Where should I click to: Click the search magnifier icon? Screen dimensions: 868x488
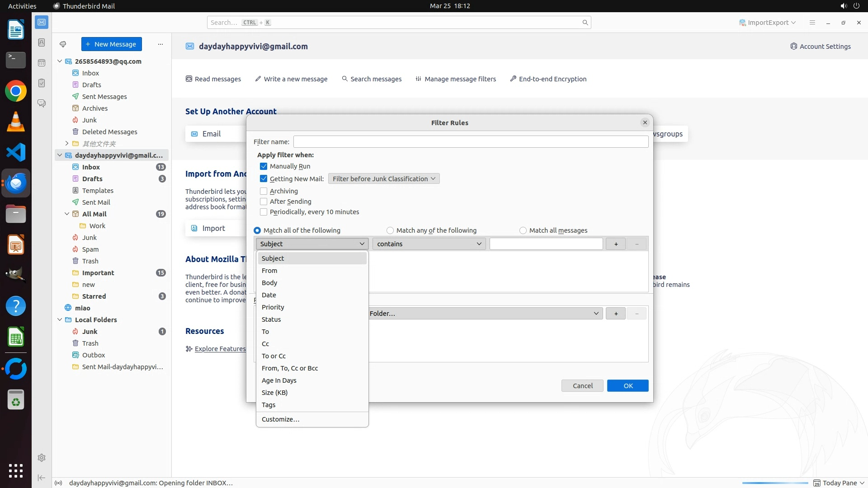pos(585,23)
